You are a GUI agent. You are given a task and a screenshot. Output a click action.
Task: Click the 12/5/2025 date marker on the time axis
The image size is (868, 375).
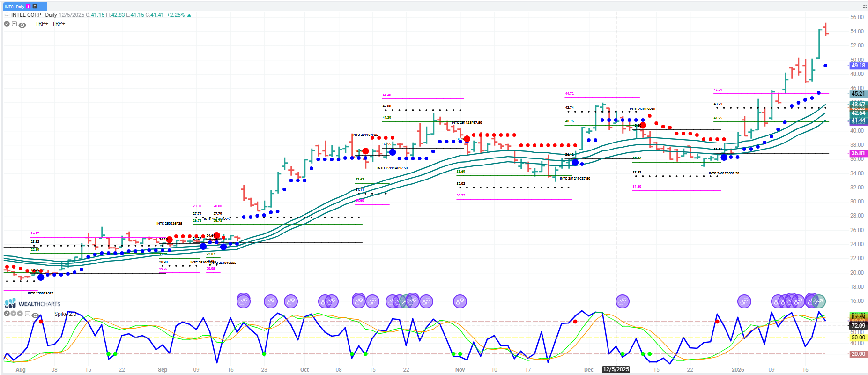(x=616, y=369)
